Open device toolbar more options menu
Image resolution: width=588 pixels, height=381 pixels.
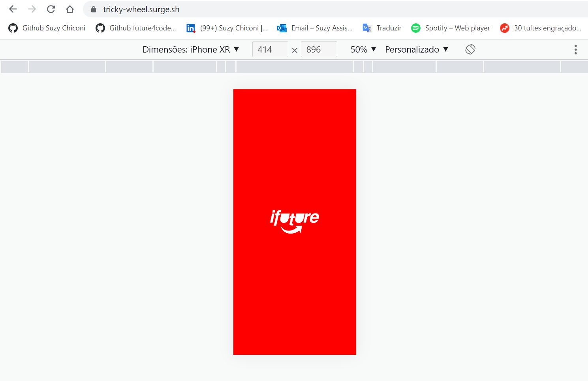pos(575,49)
